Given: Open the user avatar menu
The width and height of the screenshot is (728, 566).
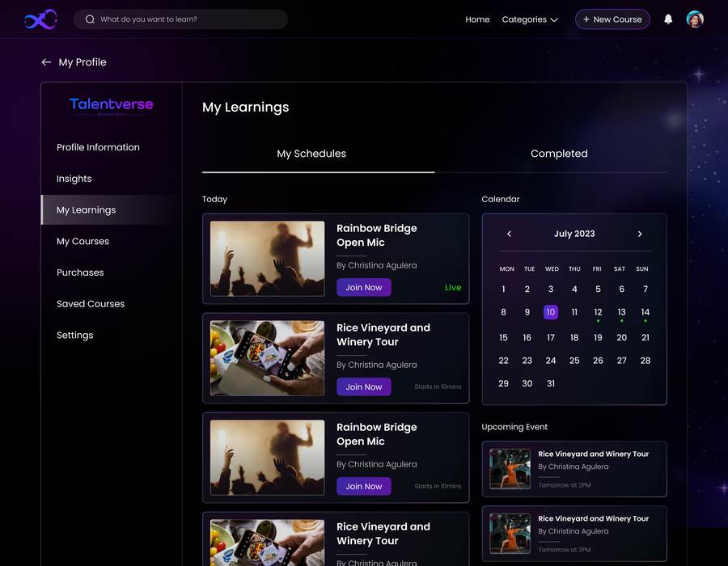Looking at the screenshot, I should point(695,19).
